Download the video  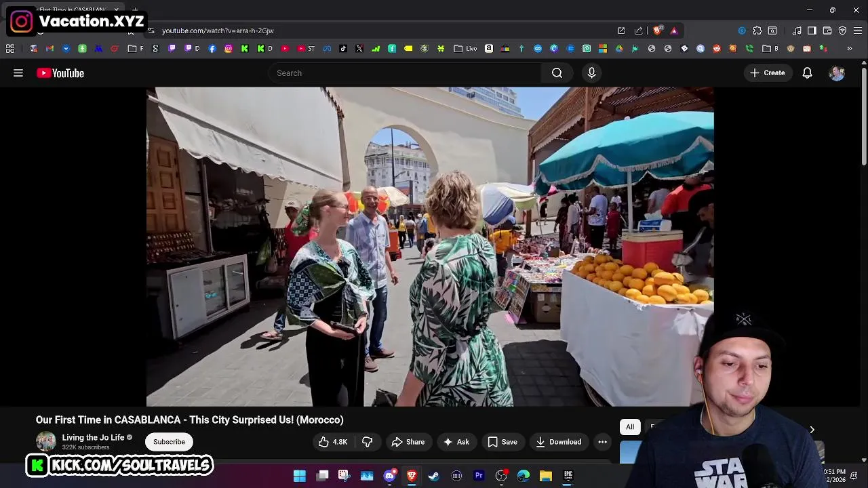[x=559, y=442]
